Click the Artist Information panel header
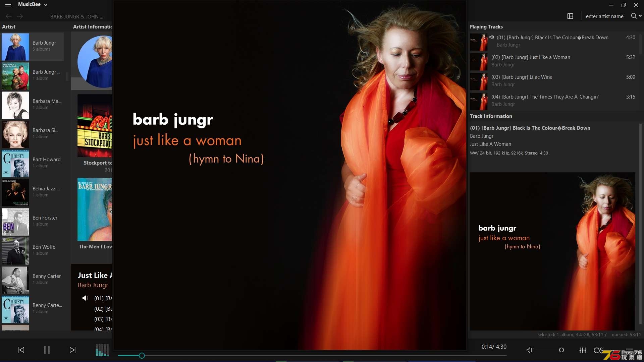This screenshot has width=644, height=362. coord(93,26)
